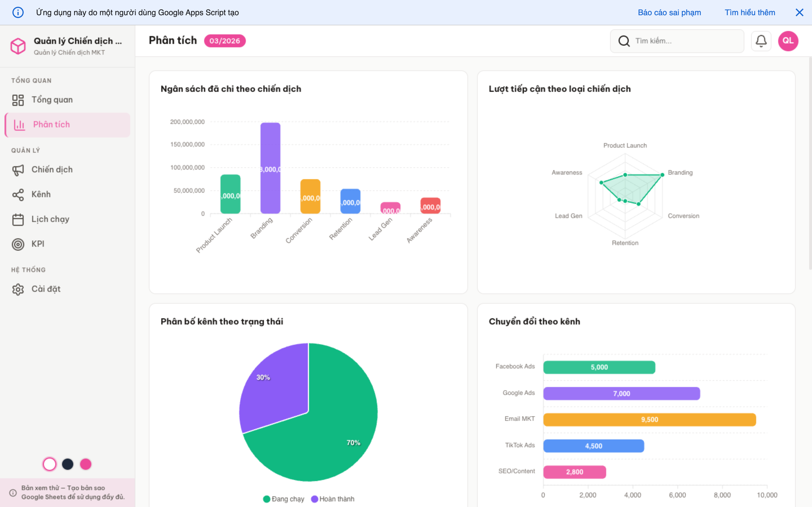This screenshot has width=812, height=507.
Task: Click the Báo cáo sai phạm link
Action: (x=669, y=12)
